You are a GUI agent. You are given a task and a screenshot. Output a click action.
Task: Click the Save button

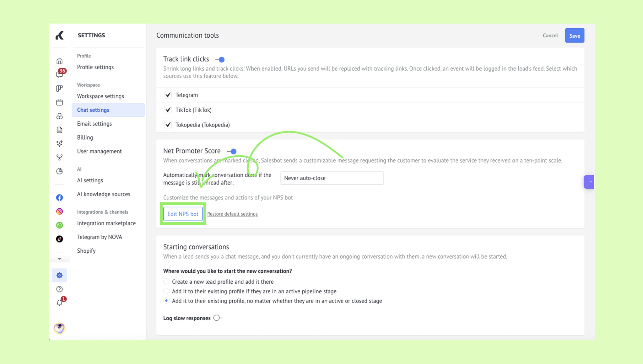tap(575, 35)
